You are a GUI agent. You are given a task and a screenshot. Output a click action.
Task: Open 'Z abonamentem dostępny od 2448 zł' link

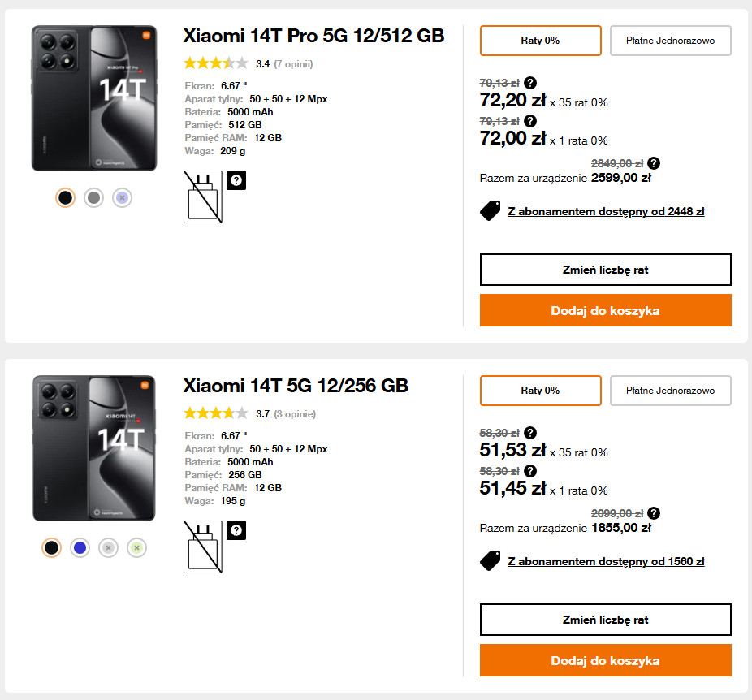coord(606,212)
